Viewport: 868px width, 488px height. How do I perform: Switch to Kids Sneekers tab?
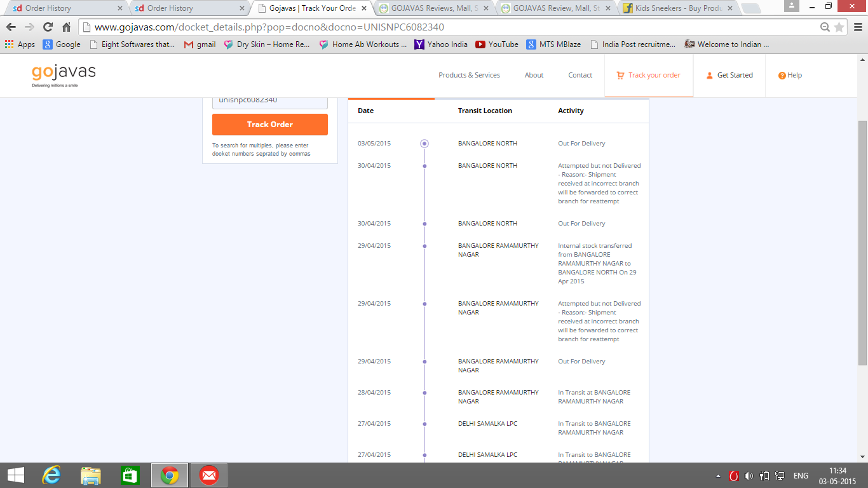675,8
